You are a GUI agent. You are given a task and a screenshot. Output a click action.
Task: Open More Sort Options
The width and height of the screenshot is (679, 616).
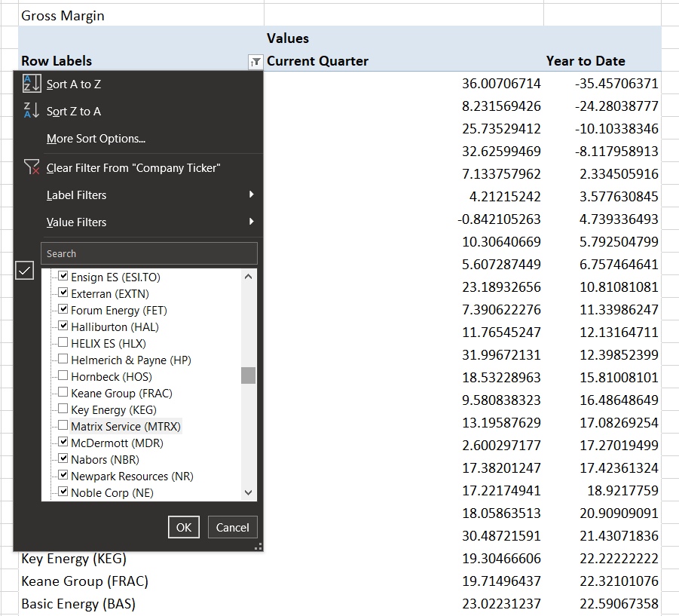tap(96, 139)
